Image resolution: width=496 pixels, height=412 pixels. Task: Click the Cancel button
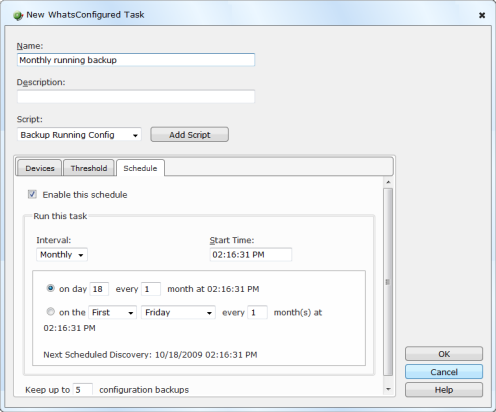point(444,372)
